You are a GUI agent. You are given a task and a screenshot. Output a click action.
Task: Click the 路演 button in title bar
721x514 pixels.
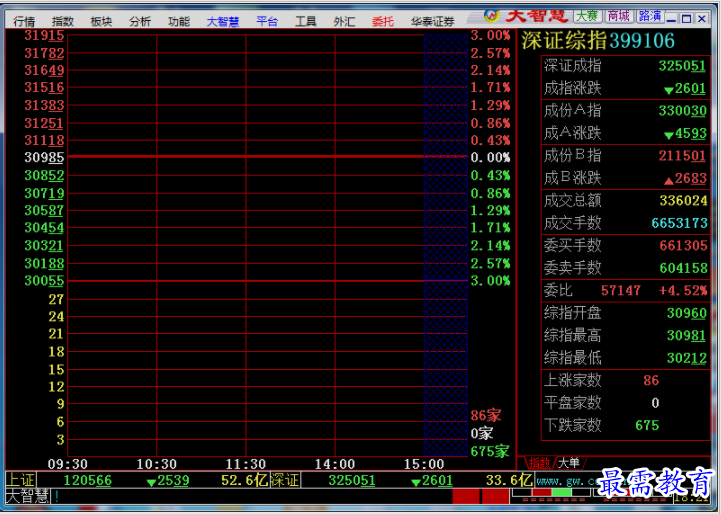tap(650, 16)
